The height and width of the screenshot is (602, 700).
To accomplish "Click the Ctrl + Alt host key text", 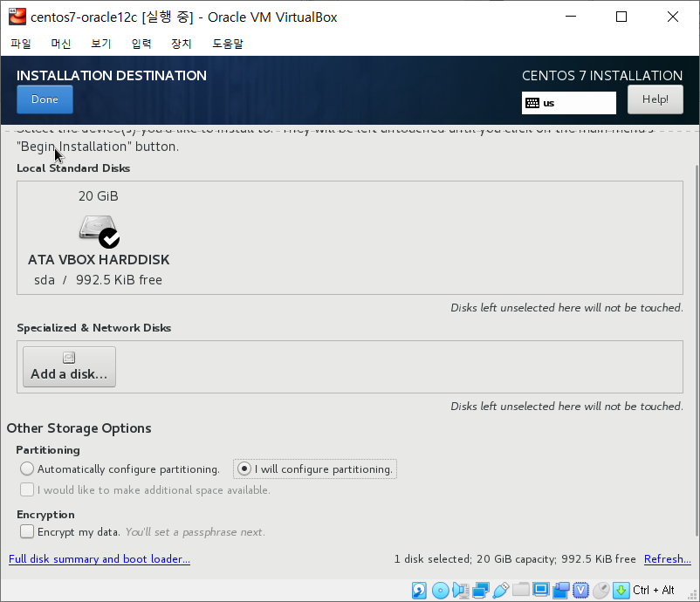I will (654, 590).
